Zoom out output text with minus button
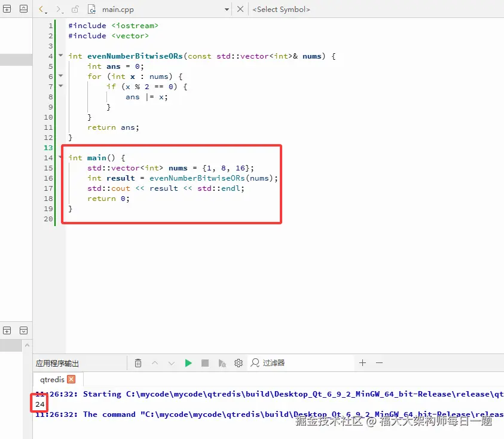Viewport: 504px width, 439px height. (x=379, y=363)
